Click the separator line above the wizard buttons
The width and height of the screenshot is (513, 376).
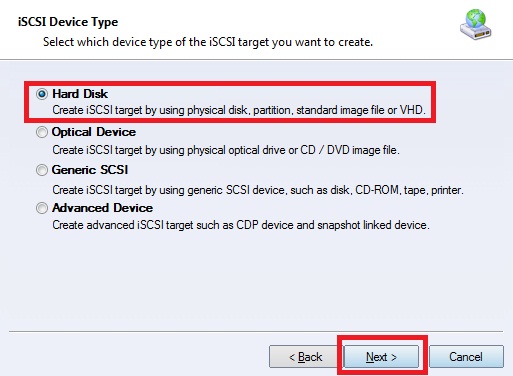click(x=256, y=332)
